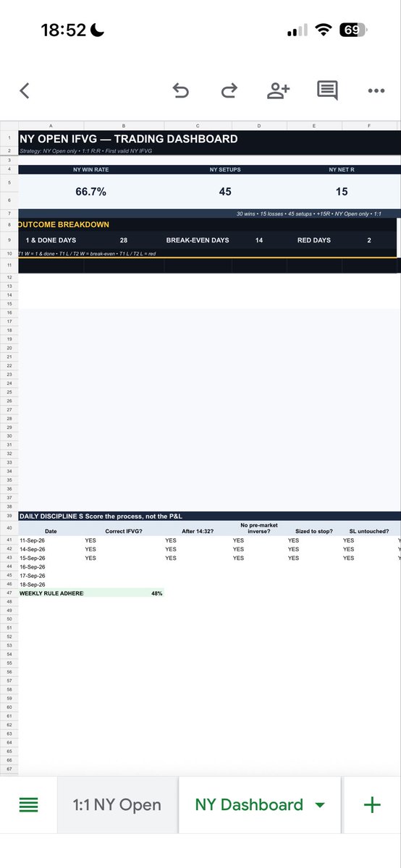Select the RED DAYS cell
The height and width of the screenshot is (868, 401).
314,239
